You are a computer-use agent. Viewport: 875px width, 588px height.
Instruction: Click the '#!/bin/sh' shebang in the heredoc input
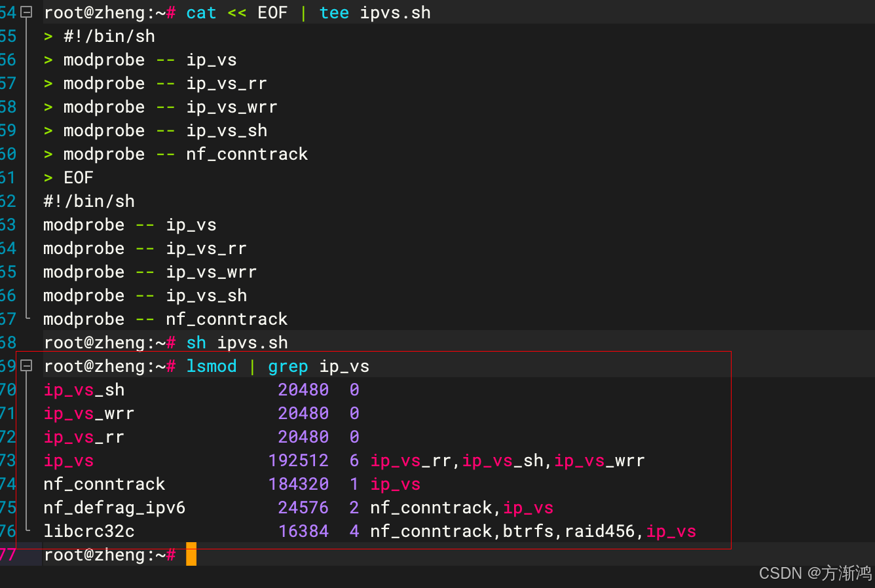pyautogui.click(x=109, y=36)
